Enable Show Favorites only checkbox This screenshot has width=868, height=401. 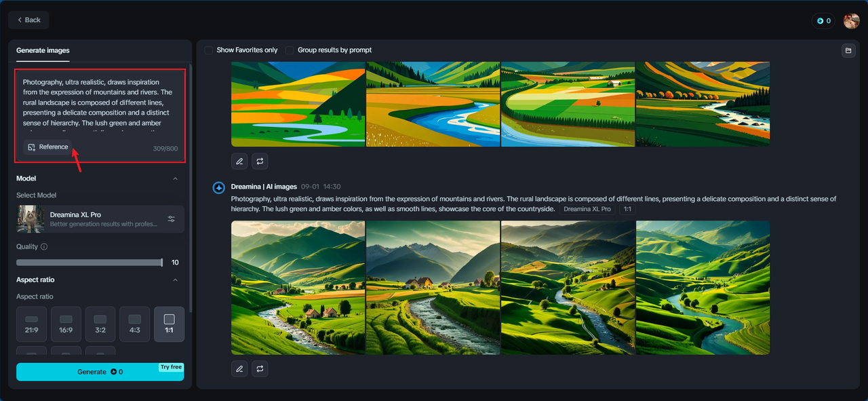[209, 50]
